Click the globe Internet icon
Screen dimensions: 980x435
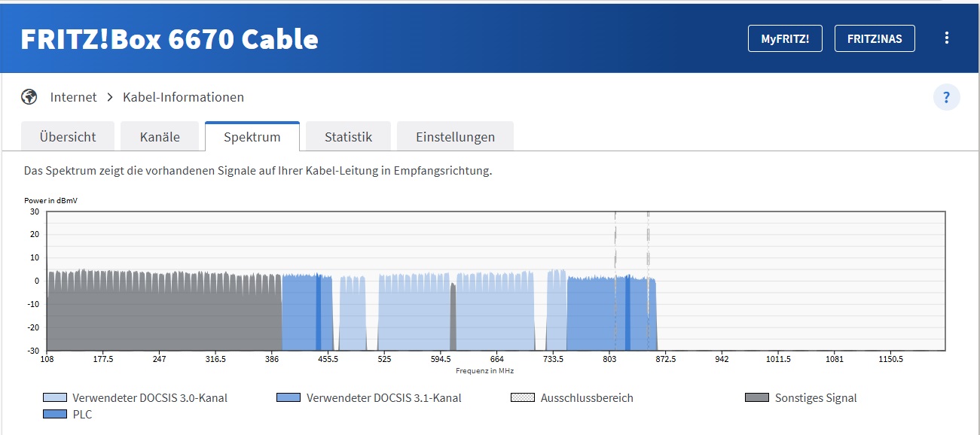pos(29,97)
